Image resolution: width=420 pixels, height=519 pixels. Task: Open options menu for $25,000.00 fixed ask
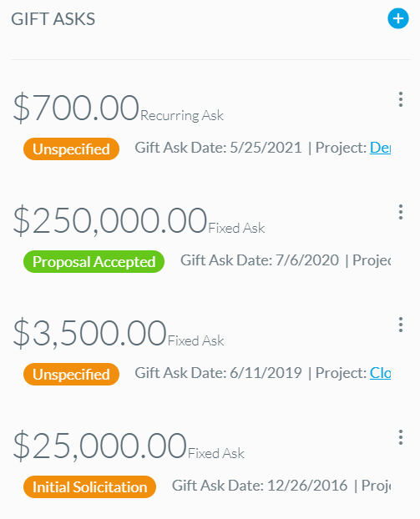click(x=401, y=437)
